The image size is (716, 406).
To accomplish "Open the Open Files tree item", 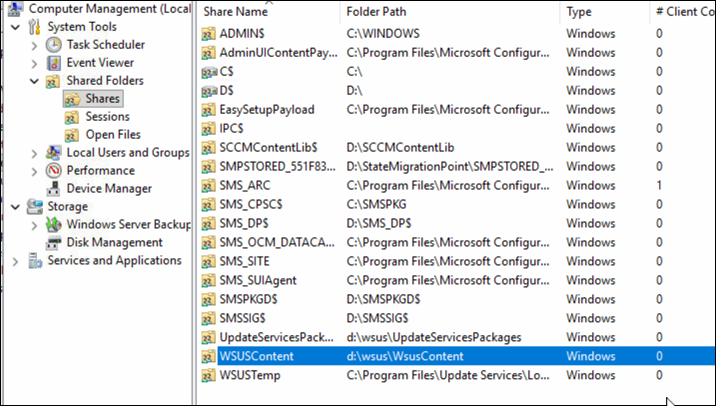I will [x=113, y=135].
